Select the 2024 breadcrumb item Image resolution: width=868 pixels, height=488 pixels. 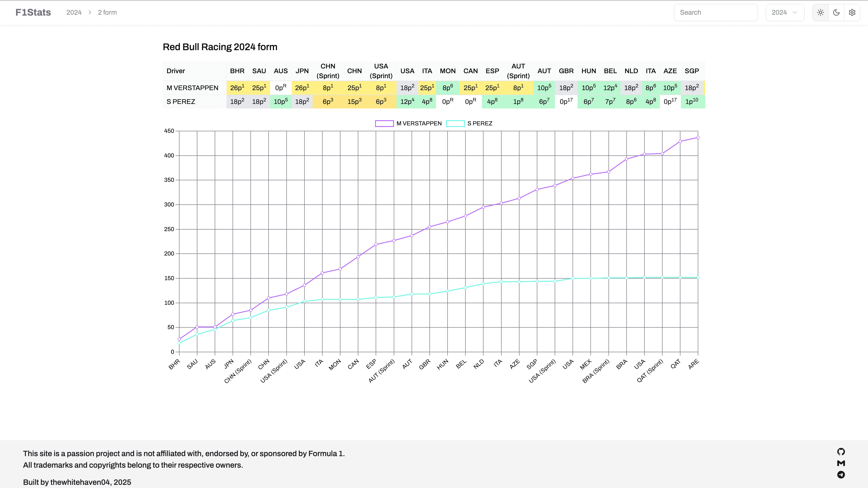click(74, 12)
